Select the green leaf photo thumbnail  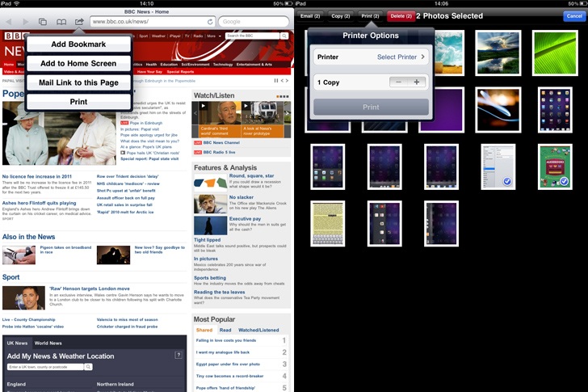coord(555,53)
